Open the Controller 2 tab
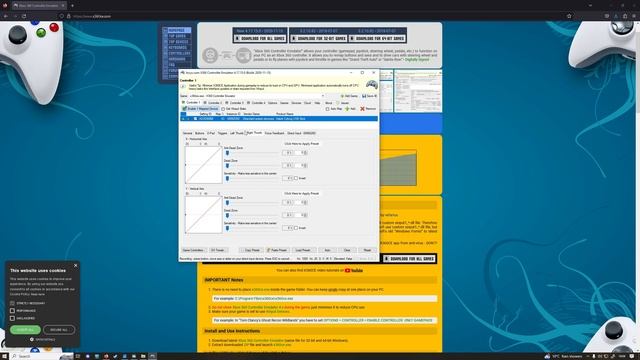The image size is (640, 360). 213,103
